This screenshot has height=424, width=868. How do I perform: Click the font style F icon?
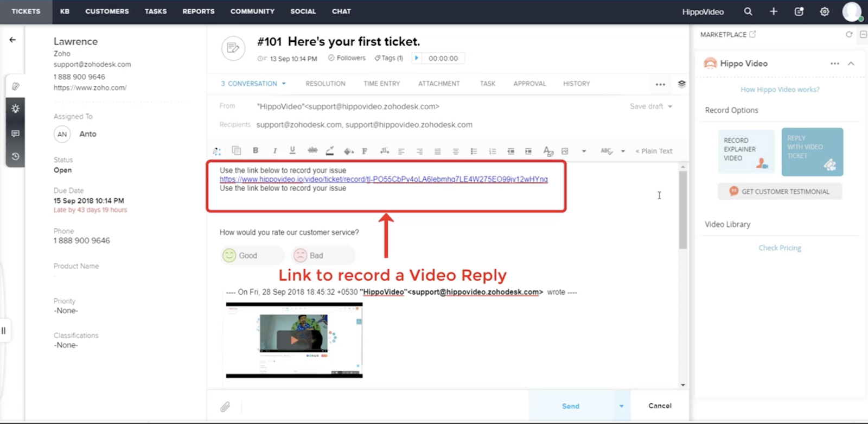365,151
